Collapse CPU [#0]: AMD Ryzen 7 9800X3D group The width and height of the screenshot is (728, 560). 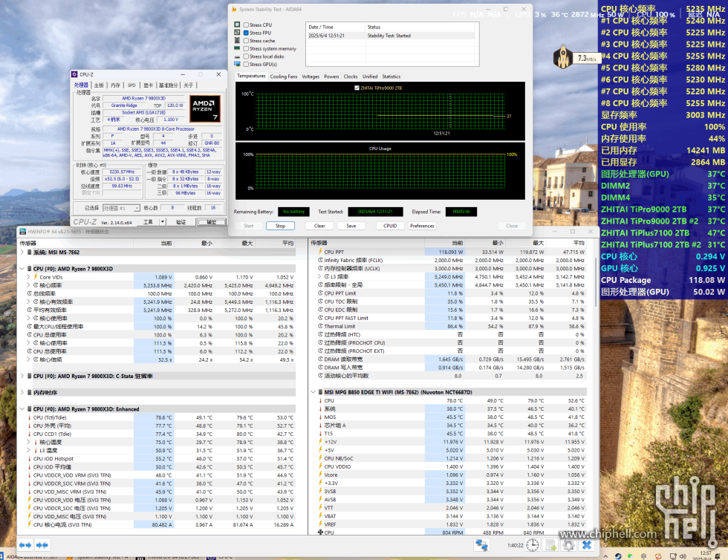[22, 269]
